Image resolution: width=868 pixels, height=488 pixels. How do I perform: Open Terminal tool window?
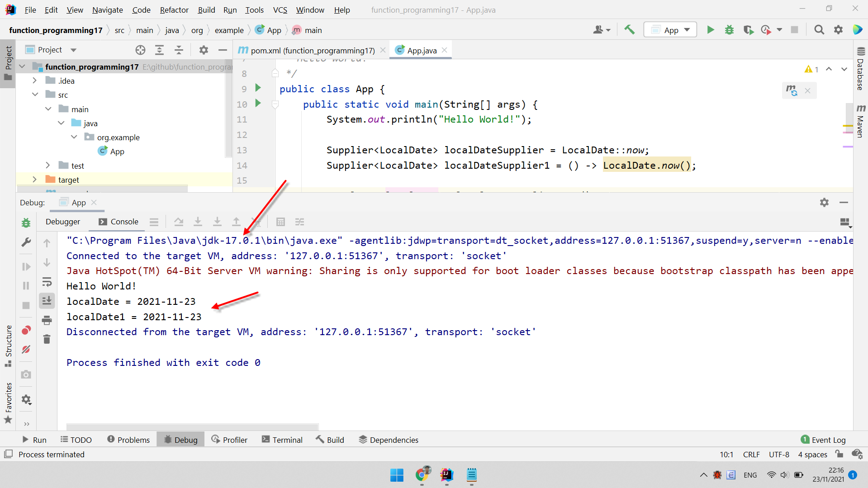pyautogui.click(x=282, y=440)
